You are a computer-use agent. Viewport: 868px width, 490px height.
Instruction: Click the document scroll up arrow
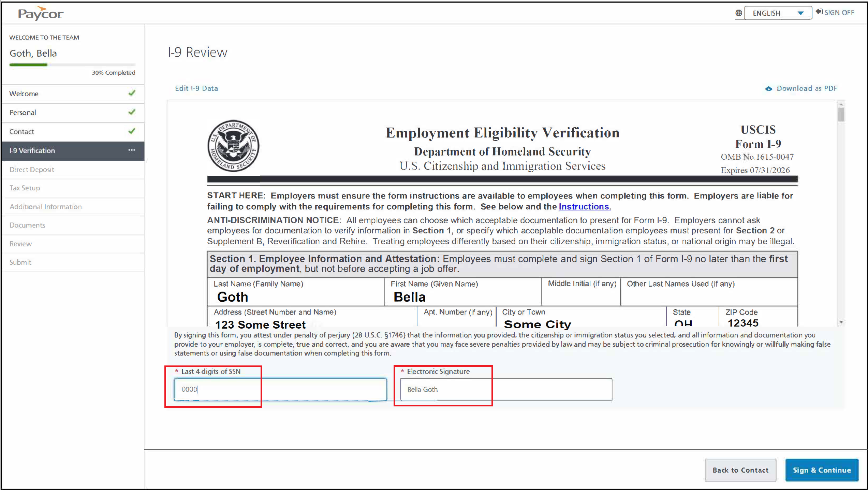pos(841,104)
